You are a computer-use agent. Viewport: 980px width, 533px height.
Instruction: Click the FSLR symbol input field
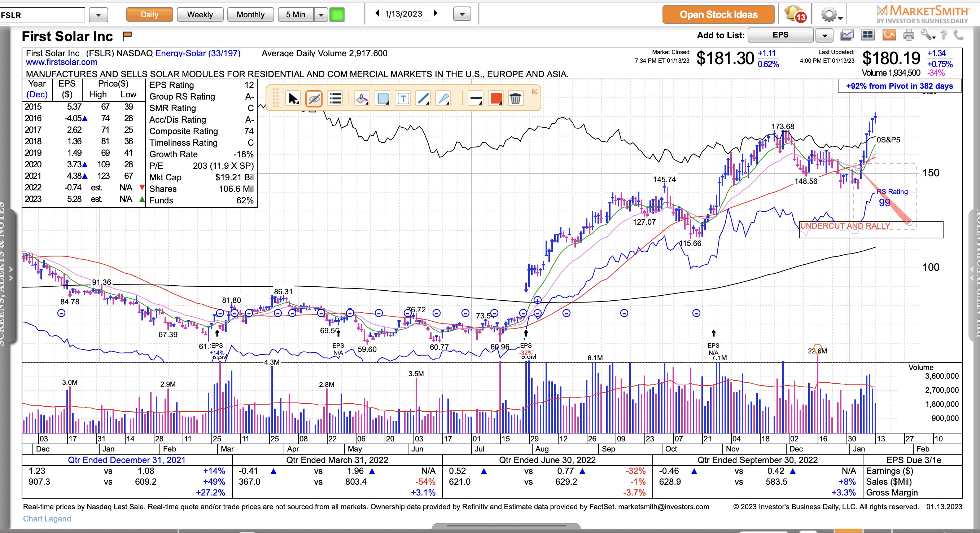point(42,15)
